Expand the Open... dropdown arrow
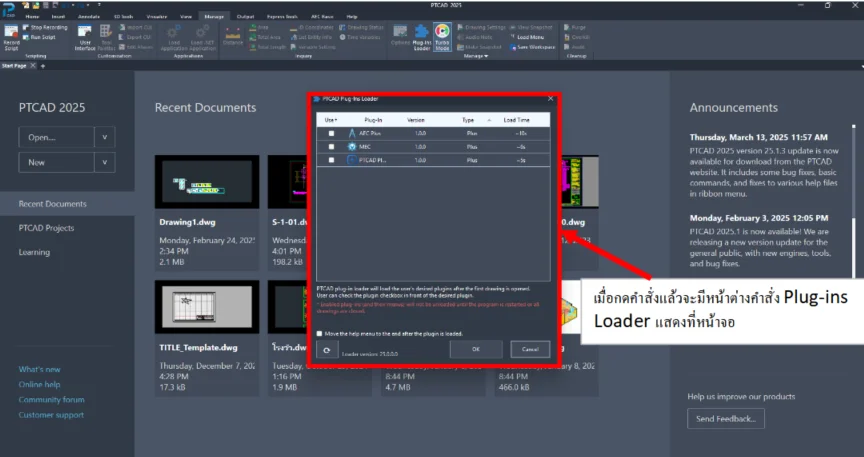 (105, 137)
